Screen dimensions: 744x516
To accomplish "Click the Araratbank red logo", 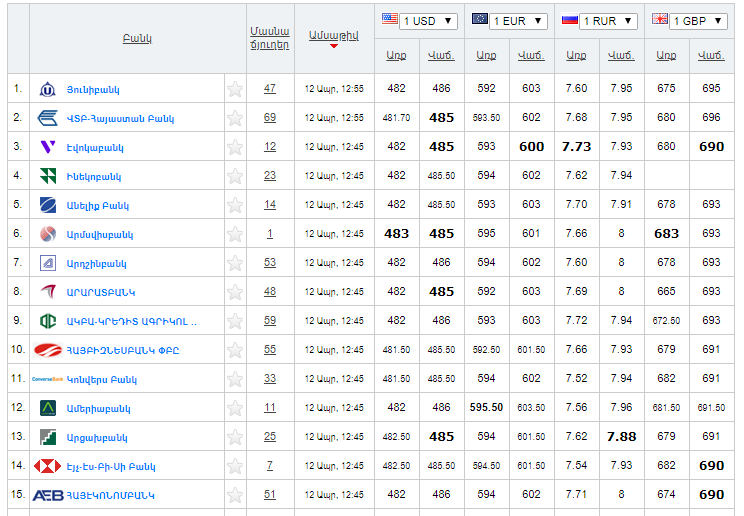I will [47, 291].
